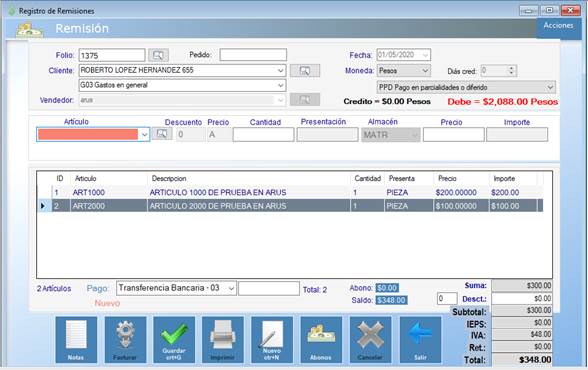
Task: Open the Fecha date dropdown
Action: (425, 55)
